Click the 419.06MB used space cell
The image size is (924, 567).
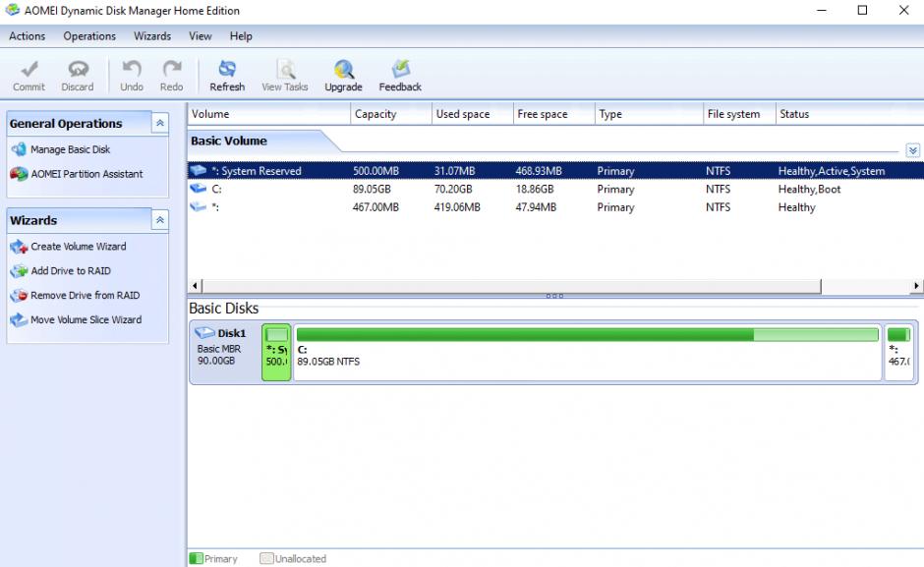pos(457,207)
